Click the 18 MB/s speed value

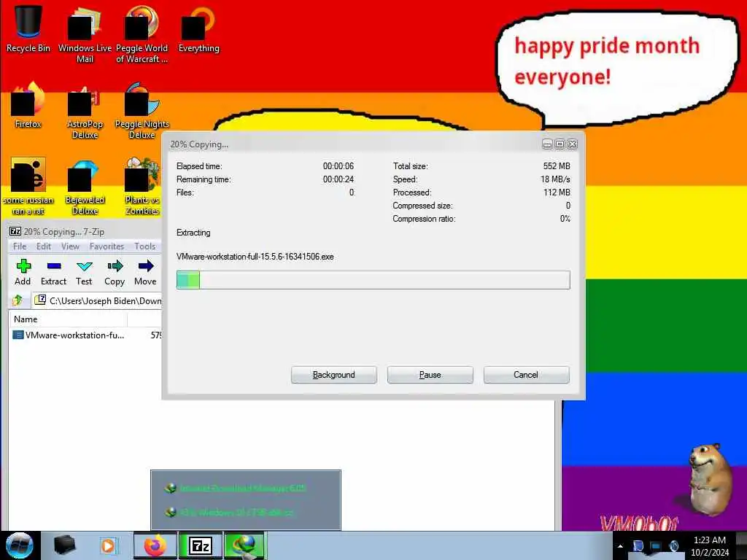(x=555, y=179)
